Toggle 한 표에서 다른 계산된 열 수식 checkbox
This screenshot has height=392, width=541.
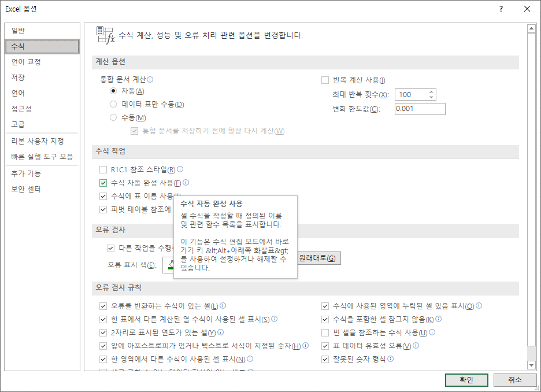pos(103,319)
